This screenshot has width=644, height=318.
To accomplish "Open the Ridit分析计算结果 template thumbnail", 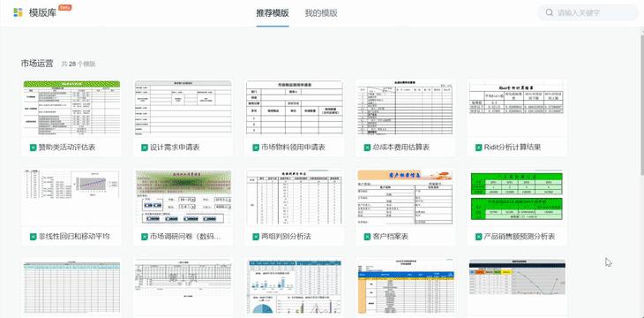I will (x=517, y=108).
